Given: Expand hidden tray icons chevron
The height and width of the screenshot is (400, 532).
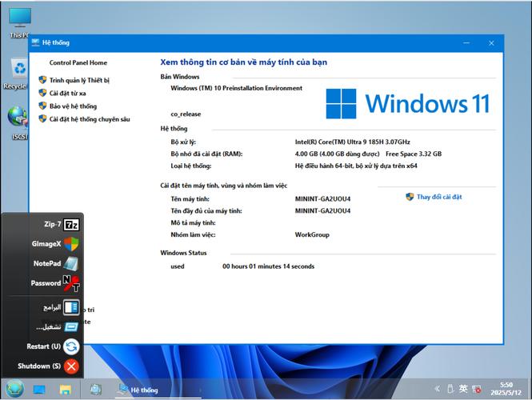Looking at the screenshot, I should point(438,389).
